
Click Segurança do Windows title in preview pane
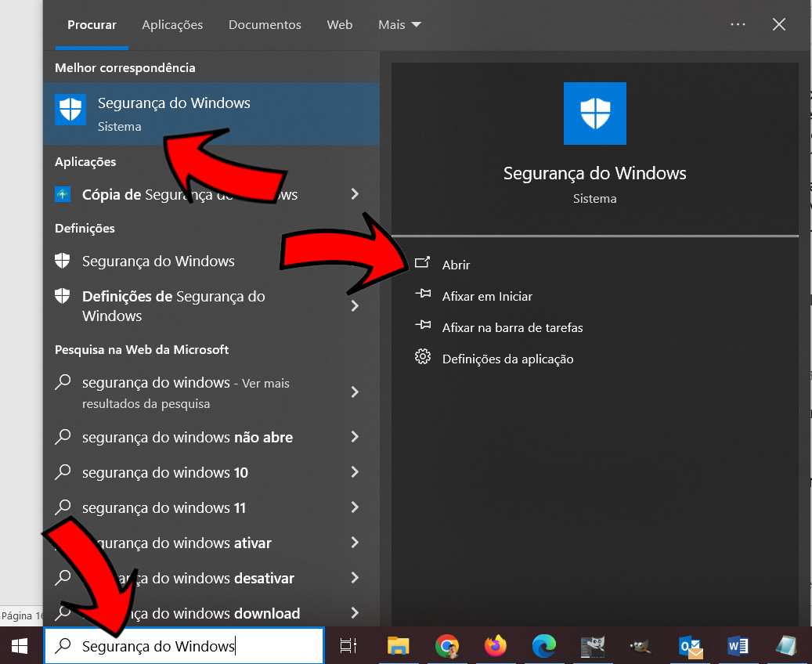[594, 173]
